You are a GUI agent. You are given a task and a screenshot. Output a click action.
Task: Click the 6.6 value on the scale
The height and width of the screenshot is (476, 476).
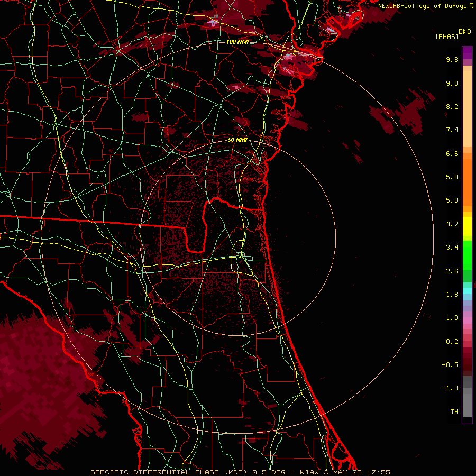coord(452,153)
